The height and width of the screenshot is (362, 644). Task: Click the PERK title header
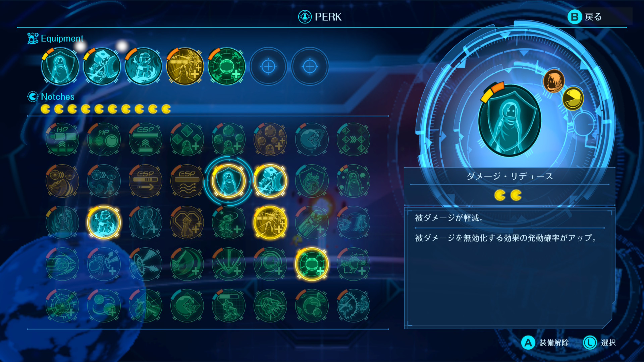(320, 17)
